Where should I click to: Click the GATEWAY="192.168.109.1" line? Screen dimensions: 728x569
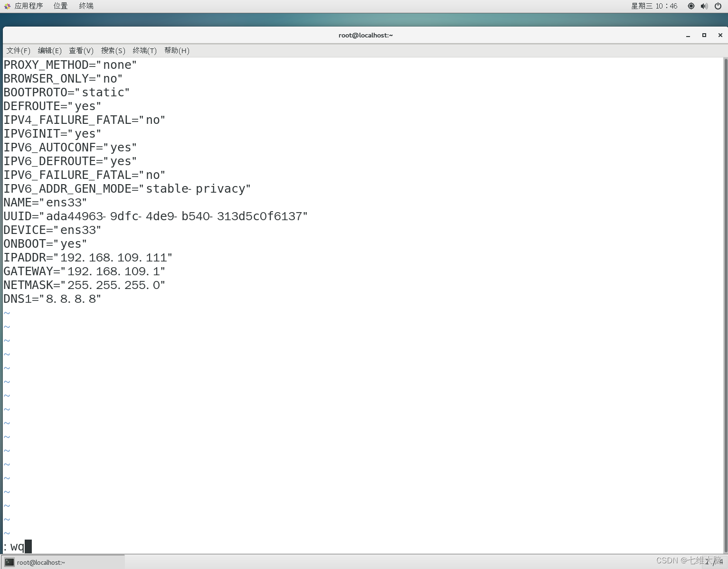tap(84, 271)
